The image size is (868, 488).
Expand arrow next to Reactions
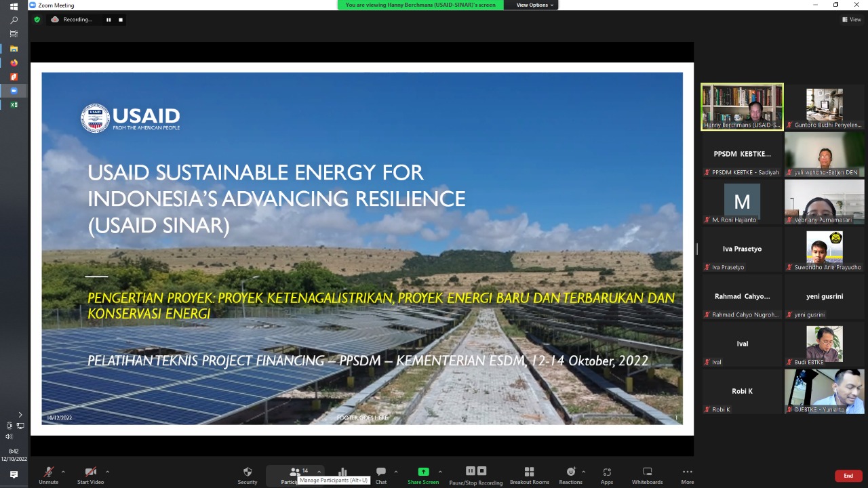[583, 472]
